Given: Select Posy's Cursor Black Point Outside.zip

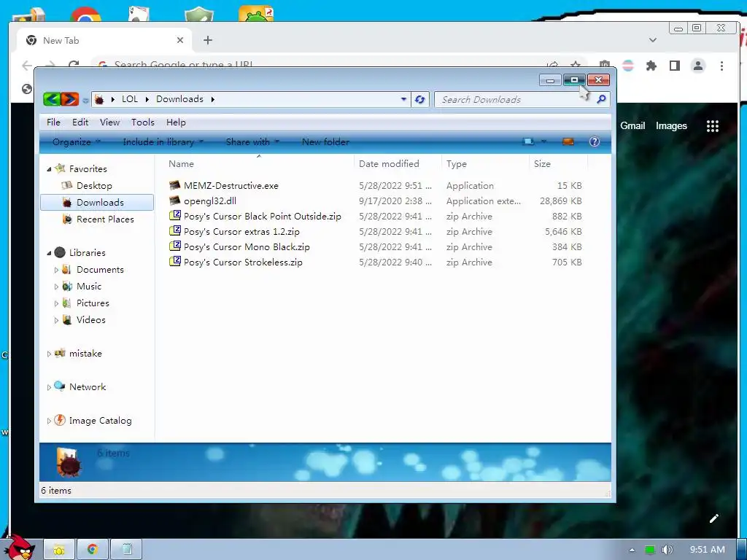Looking at the screenshot, I should coord(263,216).
